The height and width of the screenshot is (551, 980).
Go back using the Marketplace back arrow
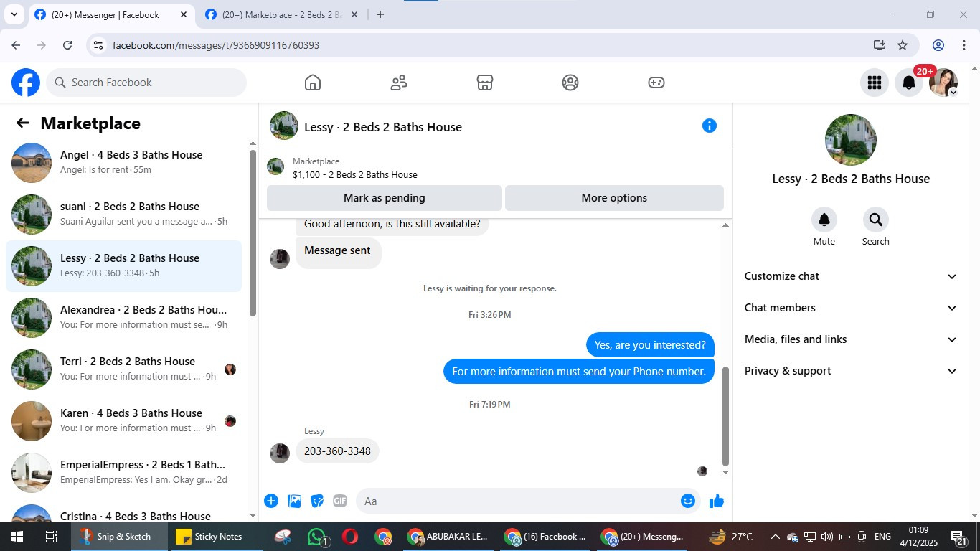click(23, 123)
